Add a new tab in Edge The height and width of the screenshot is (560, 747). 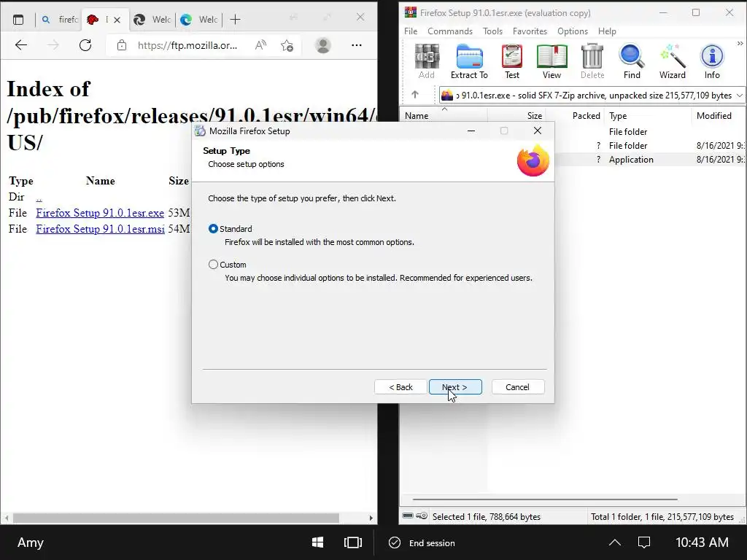pos(235,20)
